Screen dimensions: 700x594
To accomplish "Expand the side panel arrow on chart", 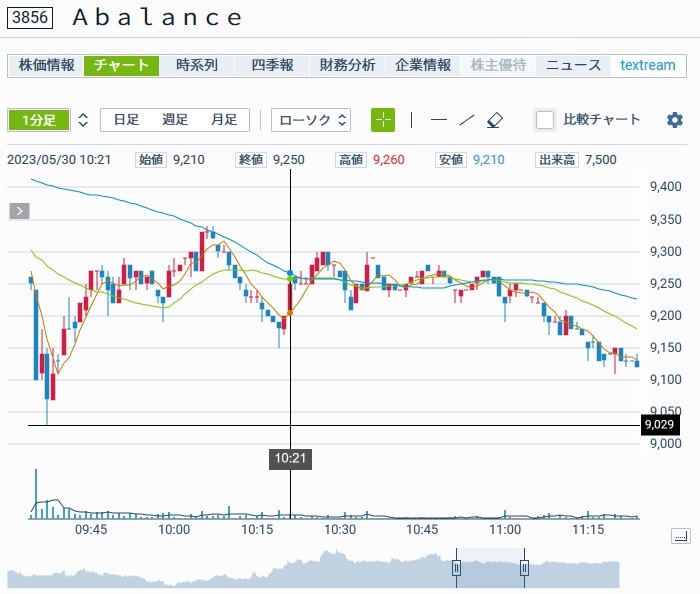I will (x=20, y=211).
